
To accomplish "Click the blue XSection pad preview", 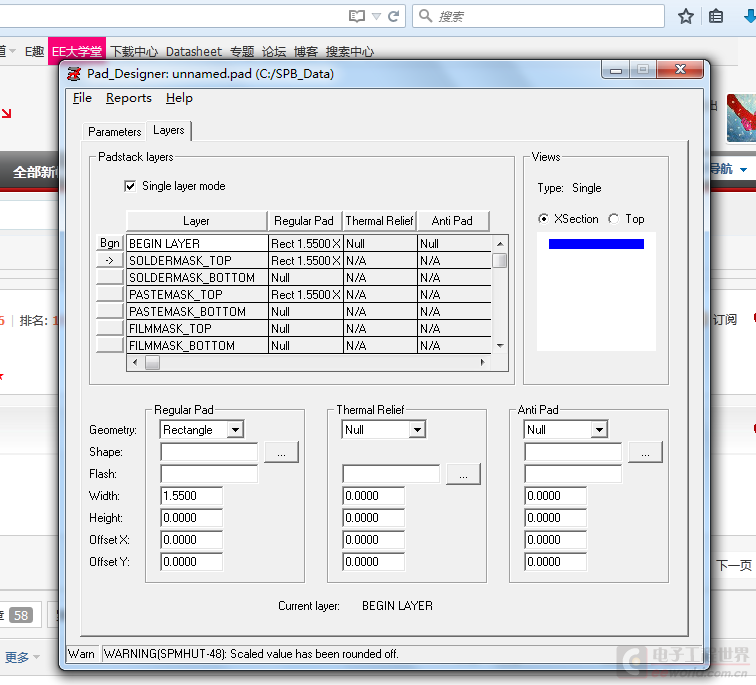I will [x=596, y=244].
